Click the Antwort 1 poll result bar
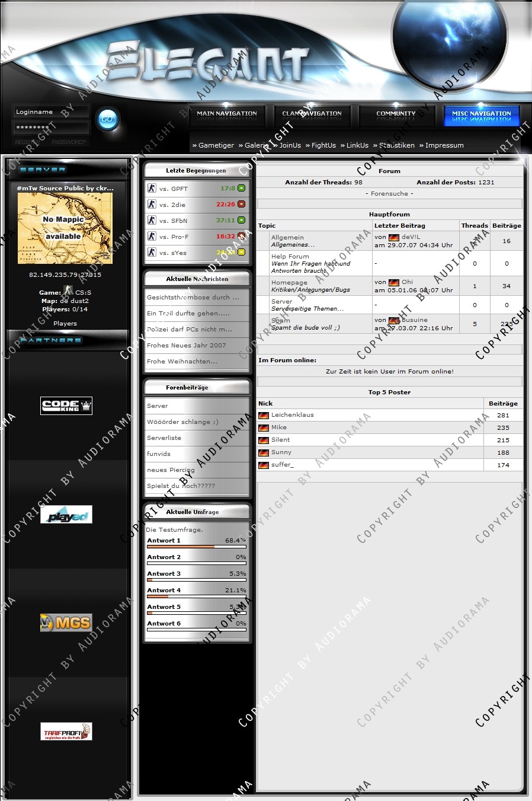This screenshot has height=801, width=532. pos(197,547)
